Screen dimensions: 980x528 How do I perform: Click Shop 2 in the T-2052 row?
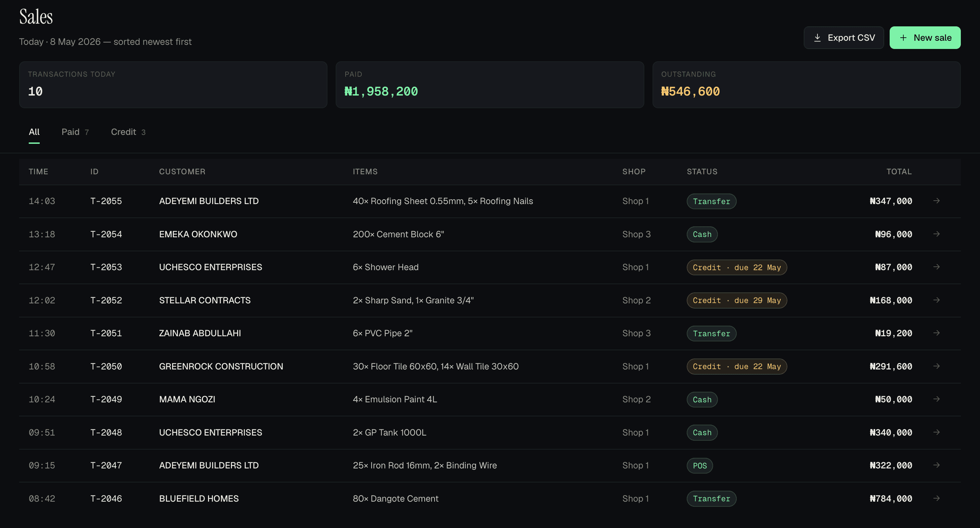636,300
